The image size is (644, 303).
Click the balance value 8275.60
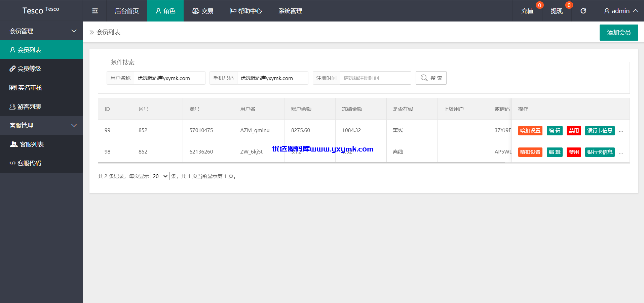point(301,130)
